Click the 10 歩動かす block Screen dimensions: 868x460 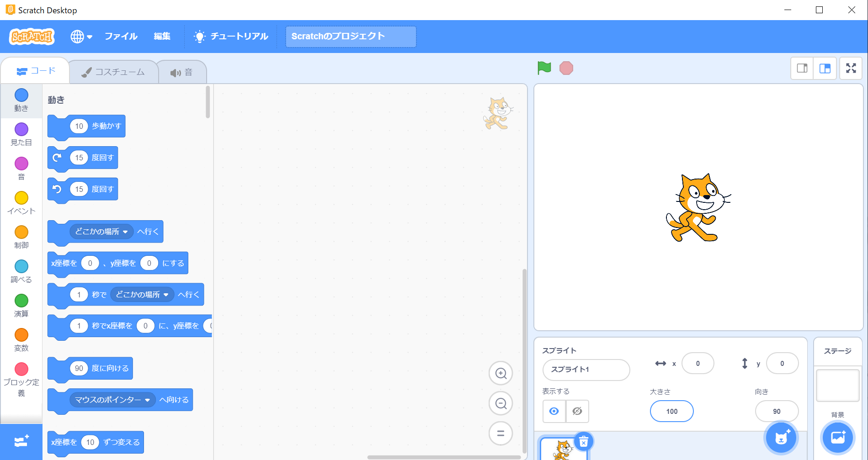tap(106, 126)
